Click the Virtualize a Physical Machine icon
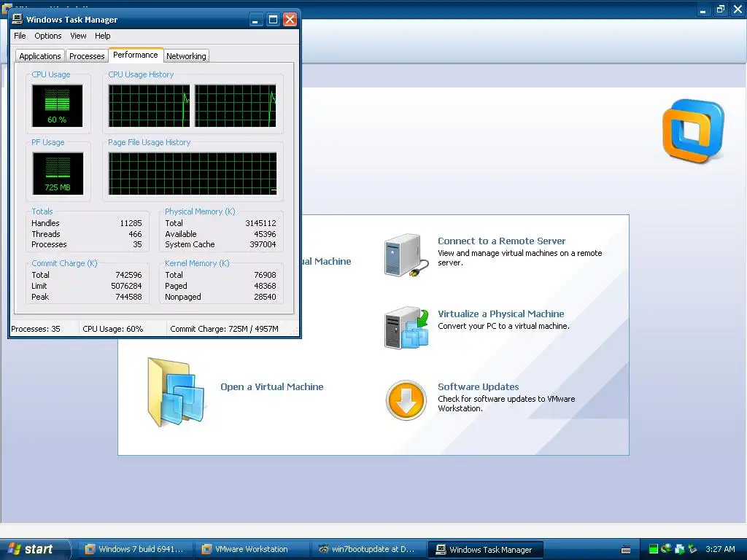 (x=406, y=328)
